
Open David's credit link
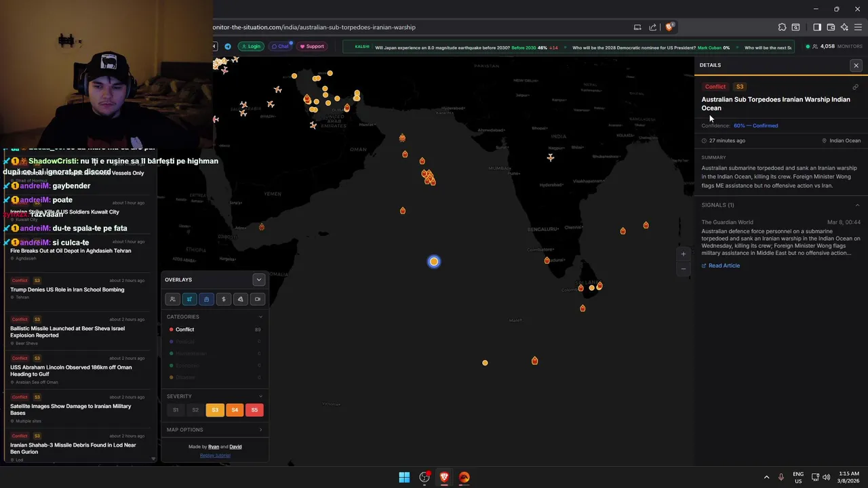click(x=235, y=447)
